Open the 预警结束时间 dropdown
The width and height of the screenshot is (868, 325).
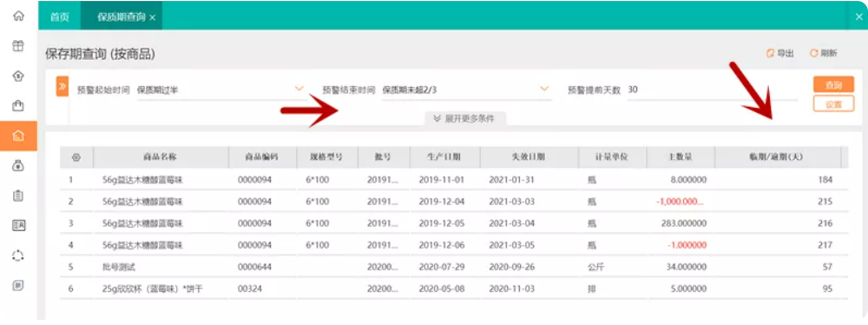pos(466,90)
